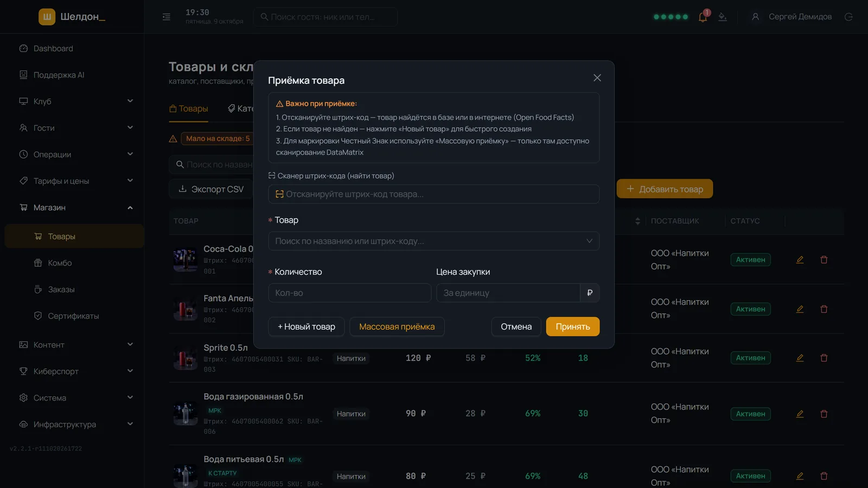868x488 pixels.
Task: Edit the Fanta row pencil icon
Action: point(800,309)
